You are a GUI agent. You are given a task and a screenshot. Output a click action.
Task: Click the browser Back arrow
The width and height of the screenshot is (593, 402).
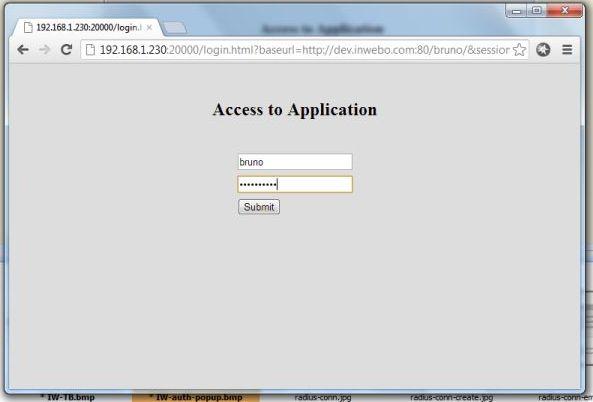[23, 50]
